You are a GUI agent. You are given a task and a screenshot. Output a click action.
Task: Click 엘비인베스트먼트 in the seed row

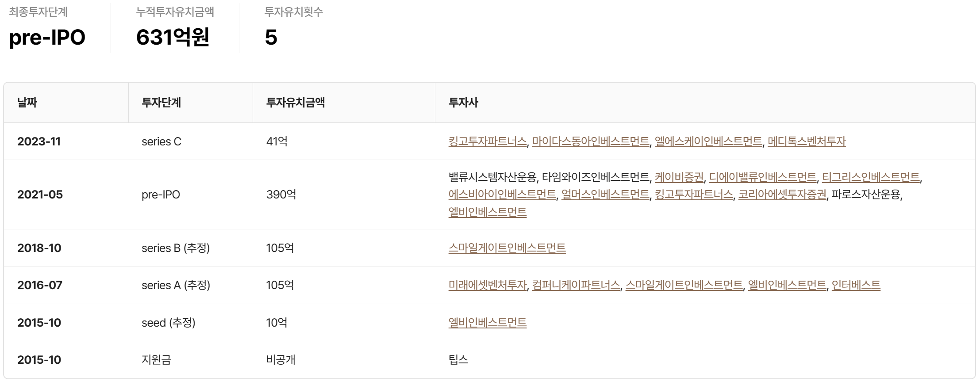pos(487,323)
